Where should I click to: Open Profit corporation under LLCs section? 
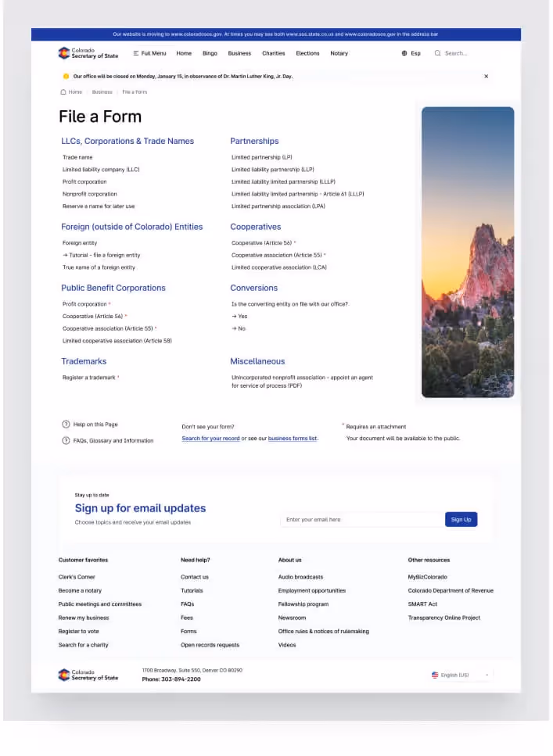[84, 181]
